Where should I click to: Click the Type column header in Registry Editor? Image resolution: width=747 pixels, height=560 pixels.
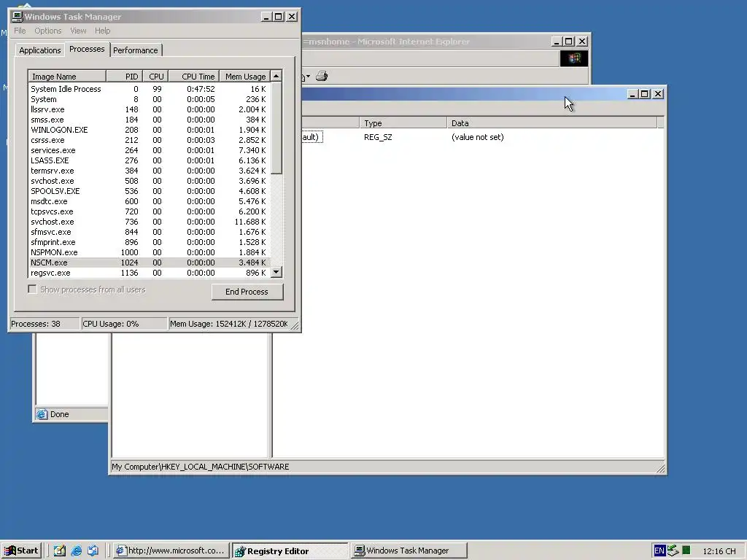point(403,123)
